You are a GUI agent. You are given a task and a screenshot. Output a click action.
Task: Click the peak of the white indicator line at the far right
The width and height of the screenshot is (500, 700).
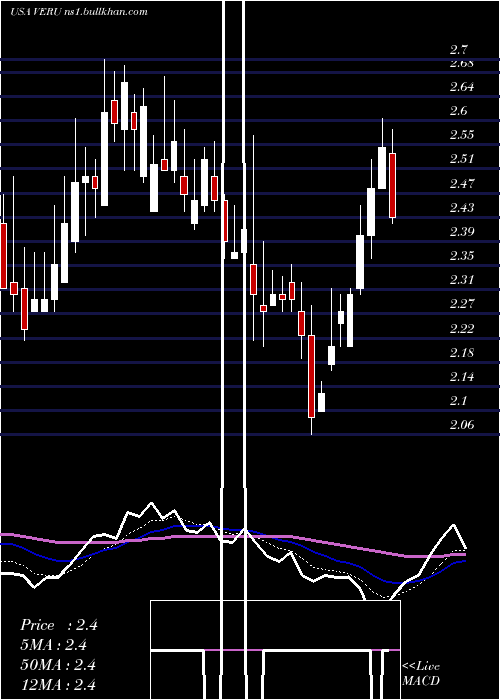454,525
